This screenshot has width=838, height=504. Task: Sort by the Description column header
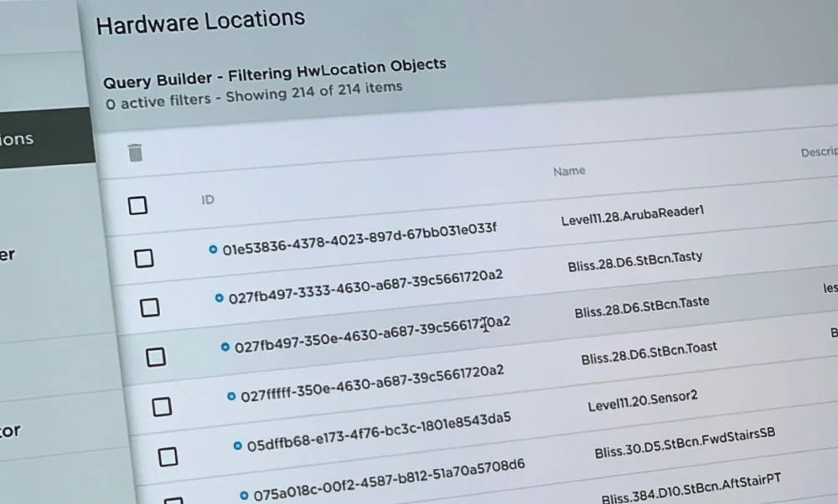tap(820, 152)
